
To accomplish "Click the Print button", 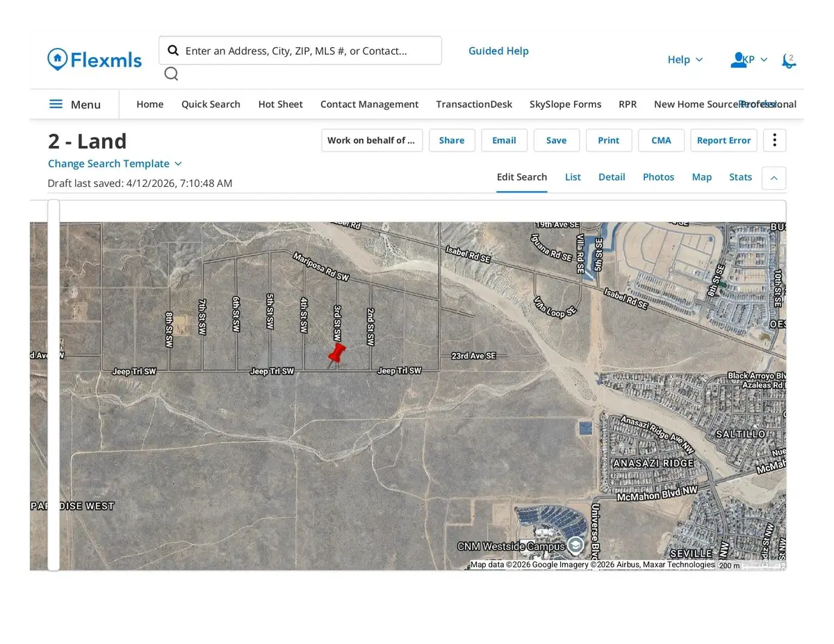I will pyautogui.click(x=608, y=140).
